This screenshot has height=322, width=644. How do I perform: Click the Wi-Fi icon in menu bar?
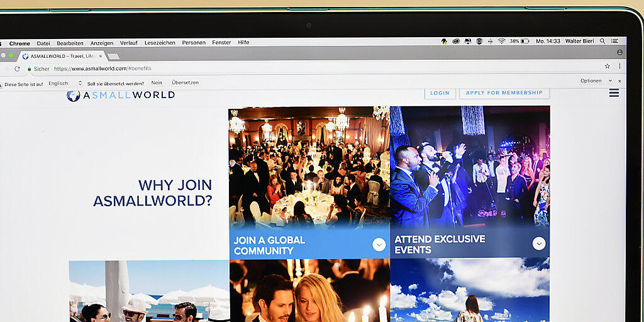click(x=501, y=41)
